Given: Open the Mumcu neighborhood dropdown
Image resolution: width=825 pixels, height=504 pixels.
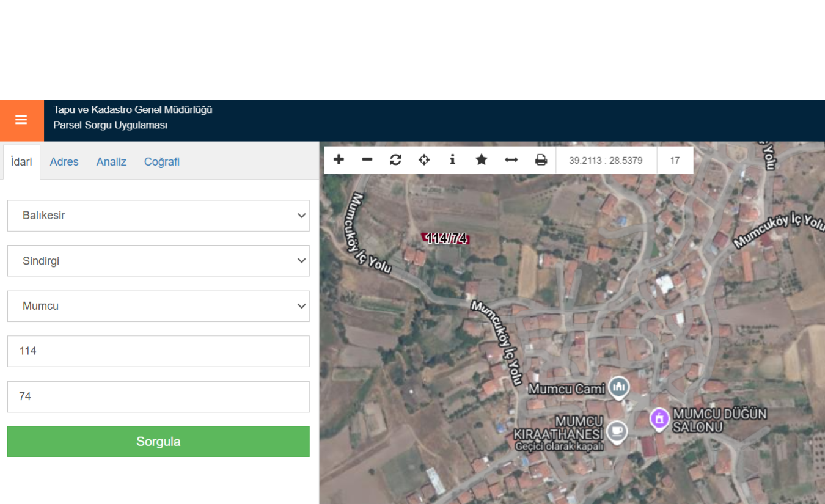Looking at the screenshot, I should click(158, 306).
